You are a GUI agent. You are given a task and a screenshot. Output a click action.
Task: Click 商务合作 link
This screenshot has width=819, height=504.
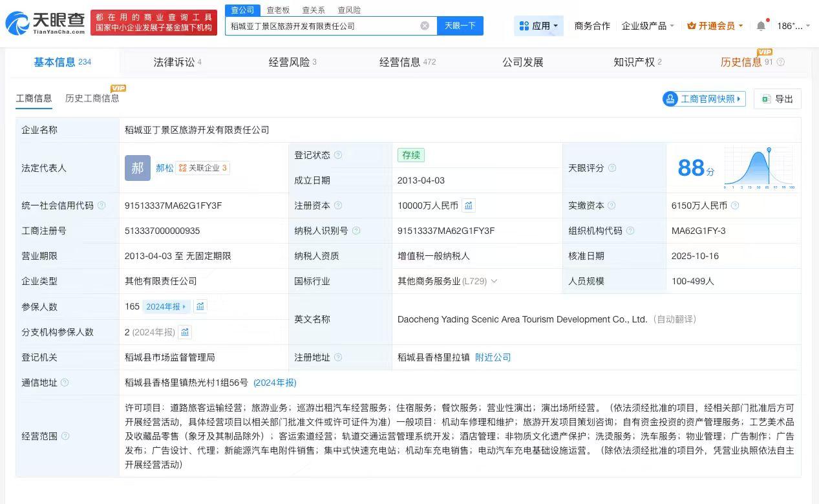pyautogui.click(x=592, y=26)
